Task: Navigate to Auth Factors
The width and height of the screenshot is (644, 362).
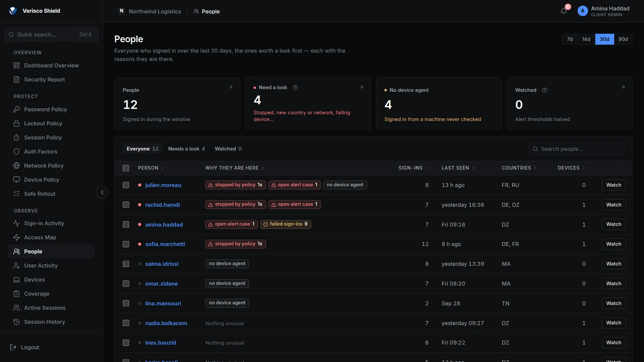Action: point(51,152)
